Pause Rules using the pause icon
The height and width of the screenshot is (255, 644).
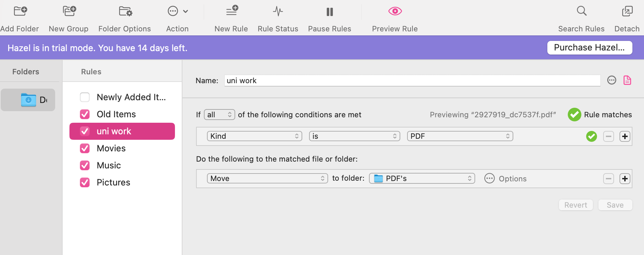(329, 12)
